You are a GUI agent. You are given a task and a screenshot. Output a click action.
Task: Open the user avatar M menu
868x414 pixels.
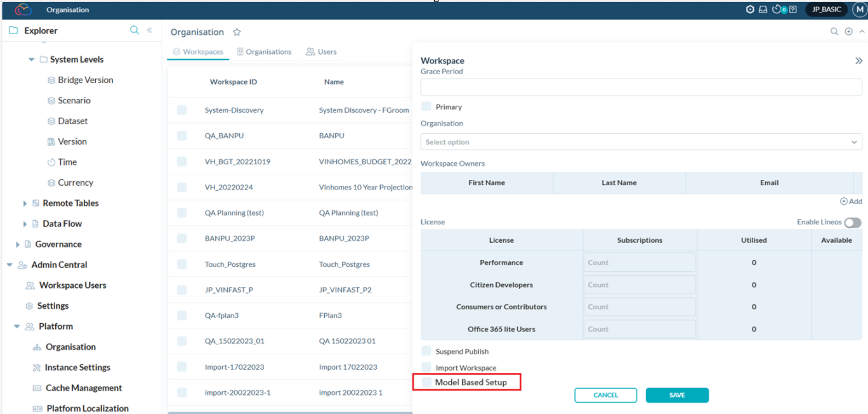(859, 10)
